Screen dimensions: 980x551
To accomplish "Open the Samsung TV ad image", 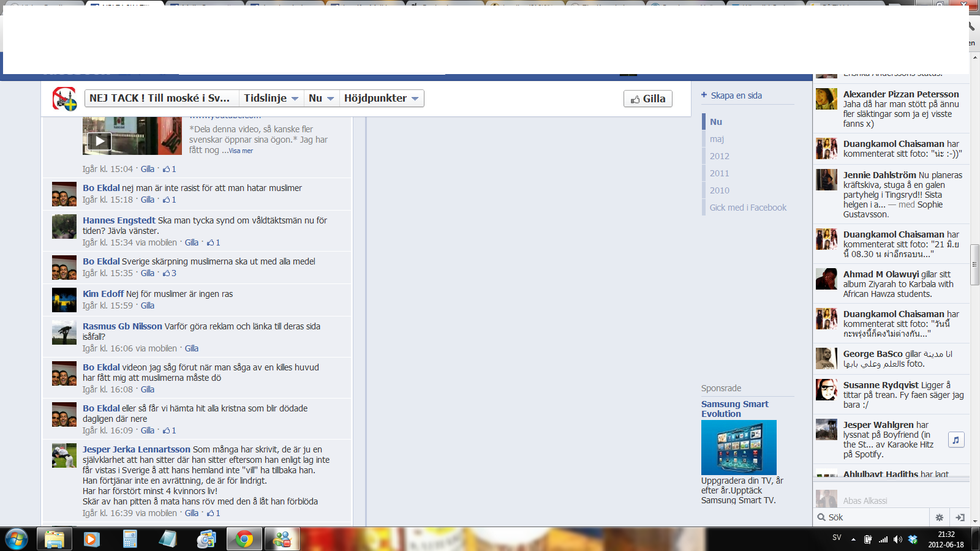I will tap(739, 448).
